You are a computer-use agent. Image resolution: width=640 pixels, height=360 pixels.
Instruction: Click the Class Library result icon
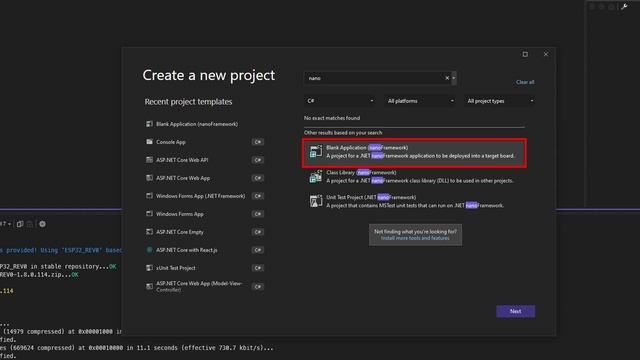(316, 176)
